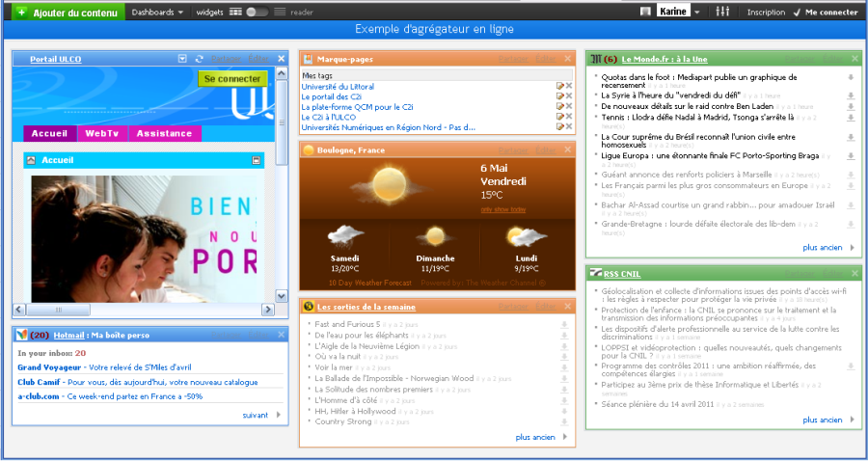This screenshot has height=461, width=868.
Task: Delete the Le C2i à l'ULCO bookmark
Action: tap(569, 117)
